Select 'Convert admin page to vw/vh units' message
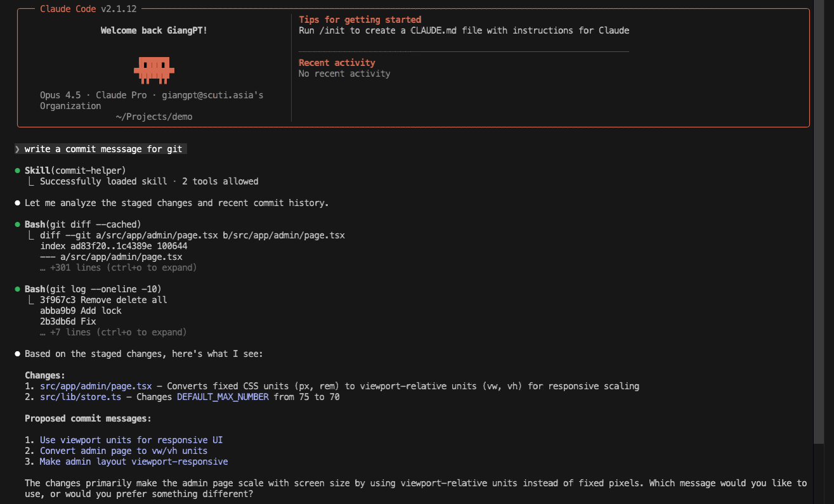834x504 pixels. (123, 451)
